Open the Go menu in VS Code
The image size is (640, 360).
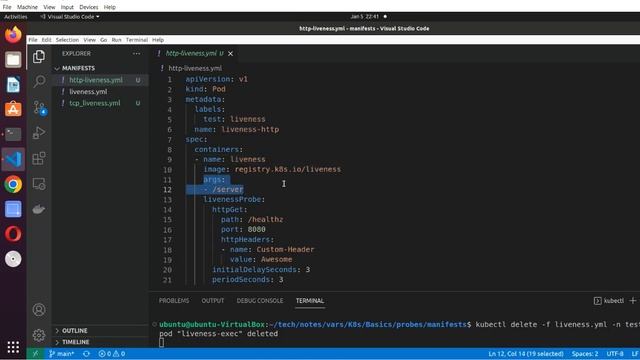pos(104,40)
